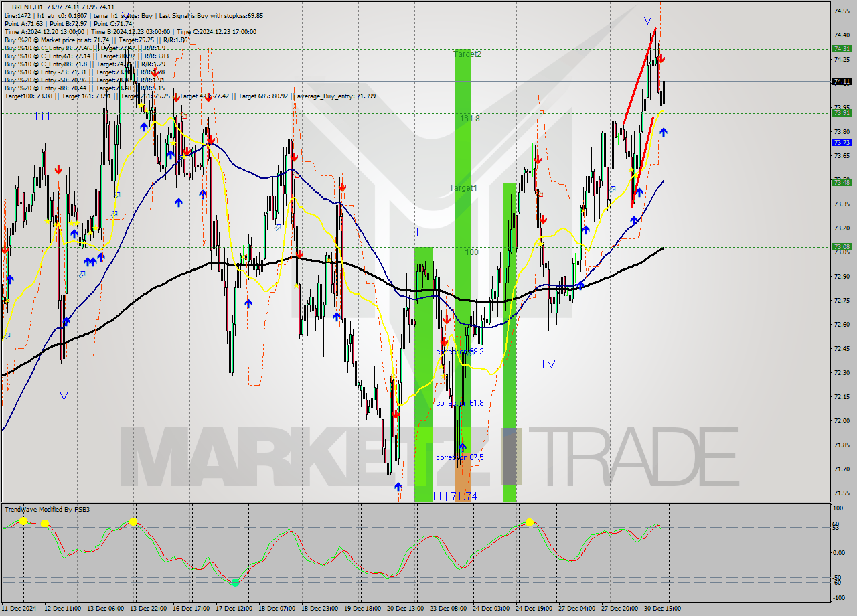
Task: Click the 18 Dec 23:00 time label
Action: tap(320, 609)
